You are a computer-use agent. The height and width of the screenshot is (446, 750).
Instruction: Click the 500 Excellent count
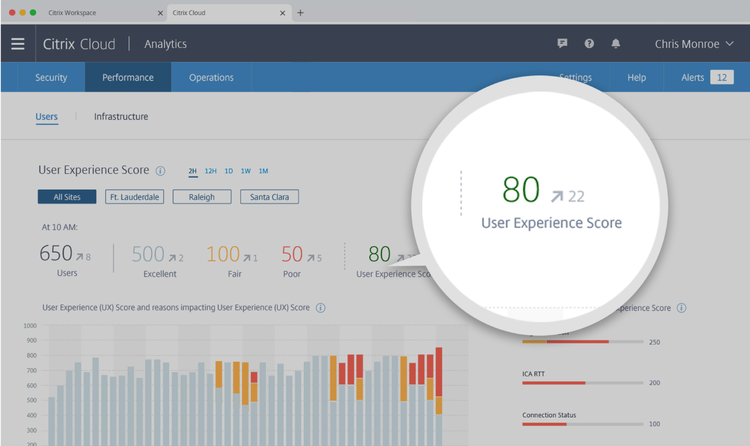click(x=148, y=254)
